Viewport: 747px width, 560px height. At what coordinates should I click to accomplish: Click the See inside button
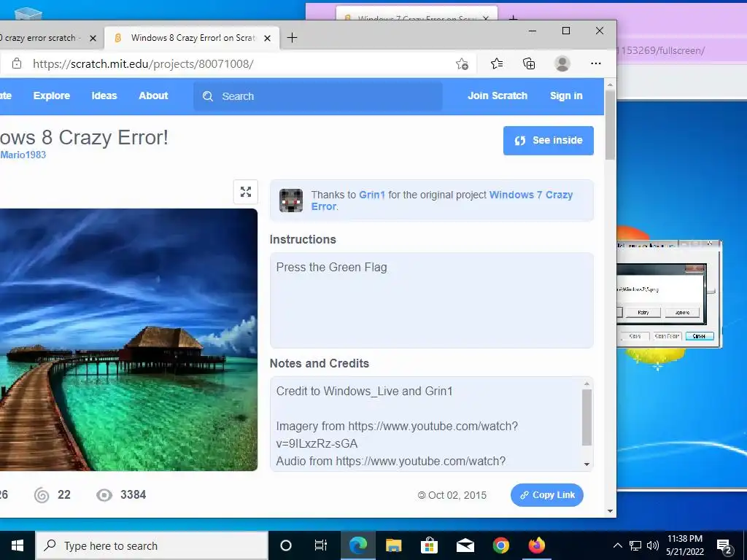click(549, 141)
